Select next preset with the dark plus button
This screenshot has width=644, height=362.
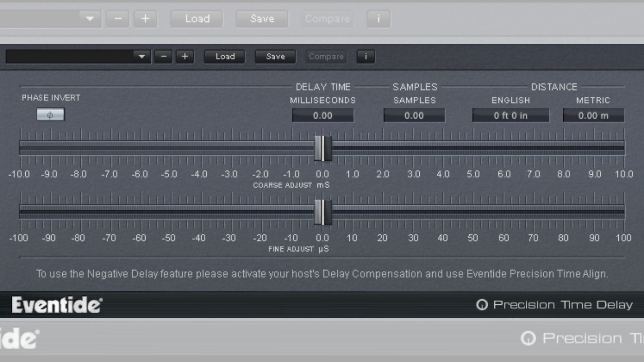185,56
